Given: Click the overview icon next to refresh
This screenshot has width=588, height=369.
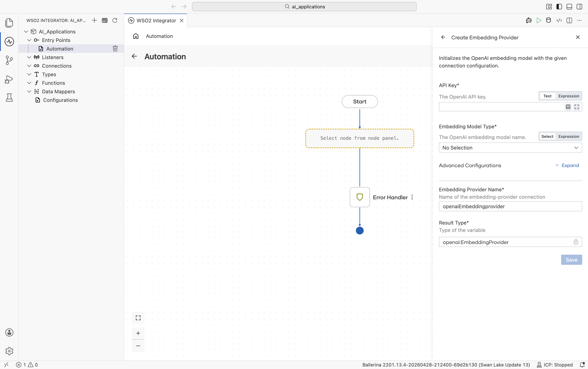Looking at the screenshot, I should point(104,20).
